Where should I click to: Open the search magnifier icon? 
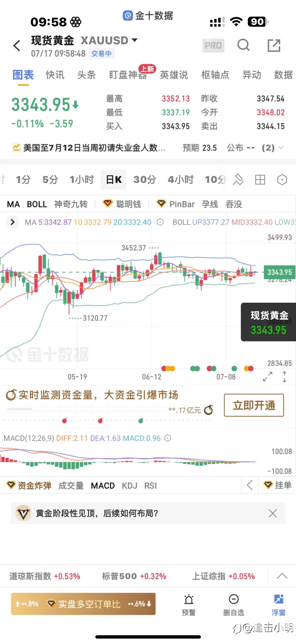(x=243, y=45)
